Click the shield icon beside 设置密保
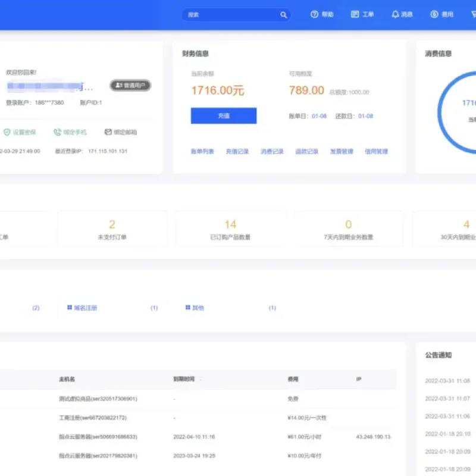 point(7,132)
